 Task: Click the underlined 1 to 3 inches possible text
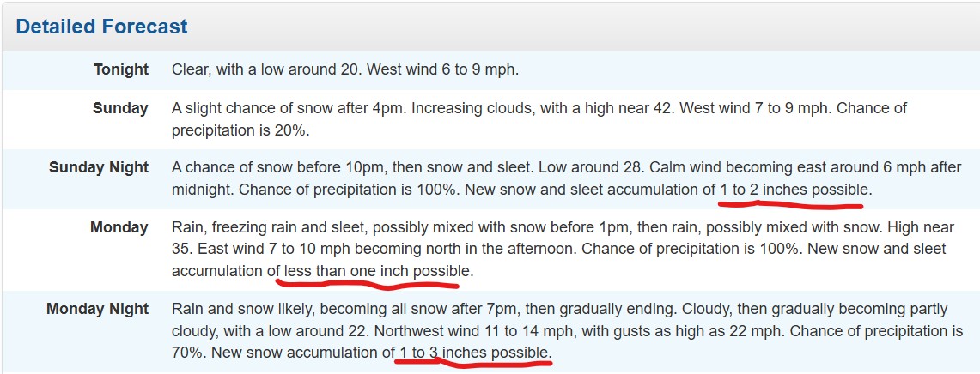tap(475, 353)
